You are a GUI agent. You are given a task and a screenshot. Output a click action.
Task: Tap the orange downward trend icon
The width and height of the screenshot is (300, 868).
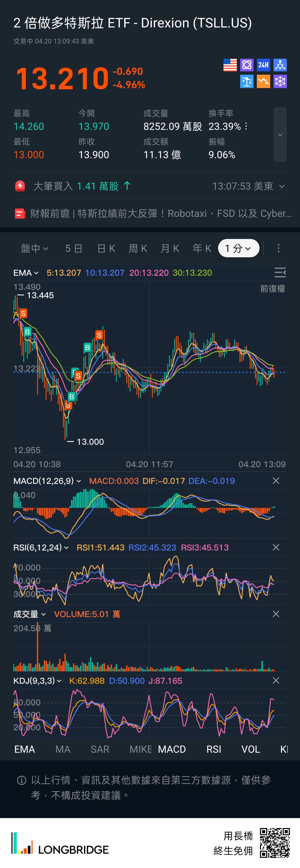263,82
